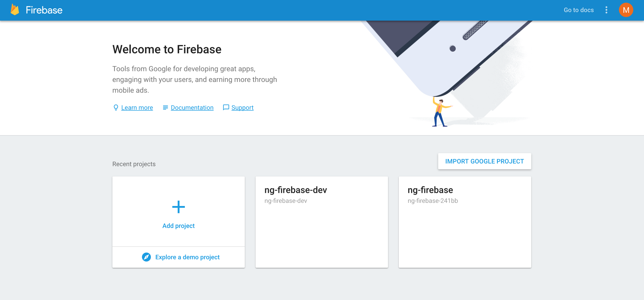The width and height of the screenshot is (644, 300).
Task: Open the Learn more link
Action: 137,107
